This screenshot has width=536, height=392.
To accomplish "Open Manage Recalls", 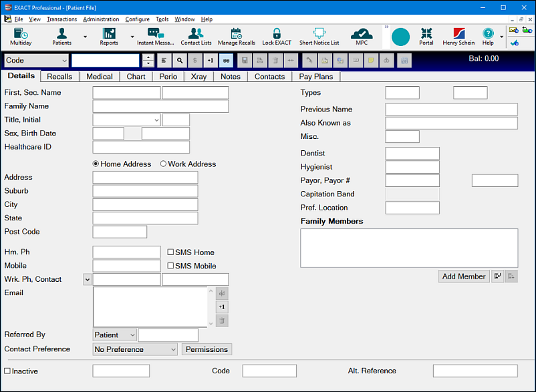I will (237, 37).
